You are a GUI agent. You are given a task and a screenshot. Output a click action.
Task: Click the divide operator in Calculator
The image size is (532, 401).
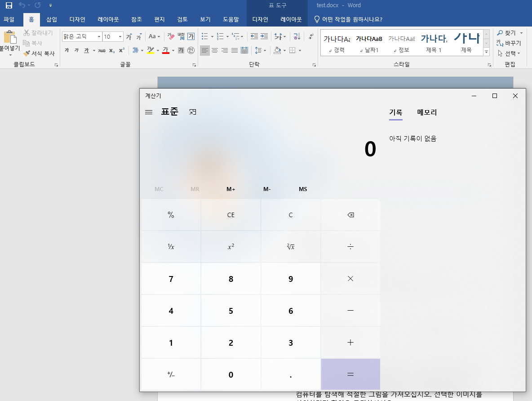tap(350, 246)
